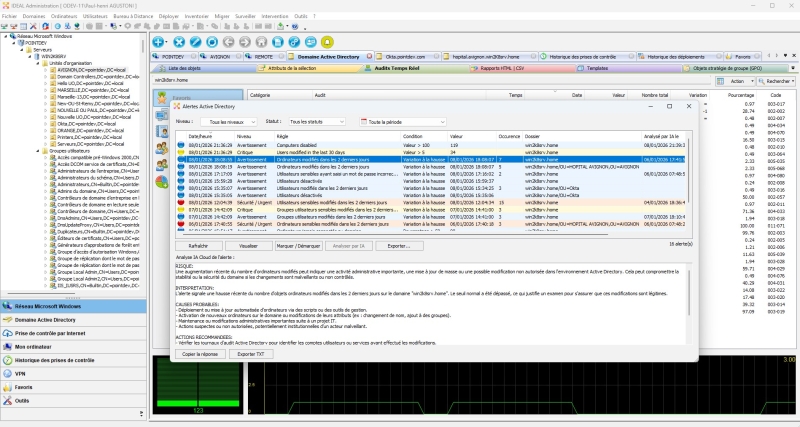
Task: Click Mon ordinateur icon in navigation pane
Action: point(9,346)
